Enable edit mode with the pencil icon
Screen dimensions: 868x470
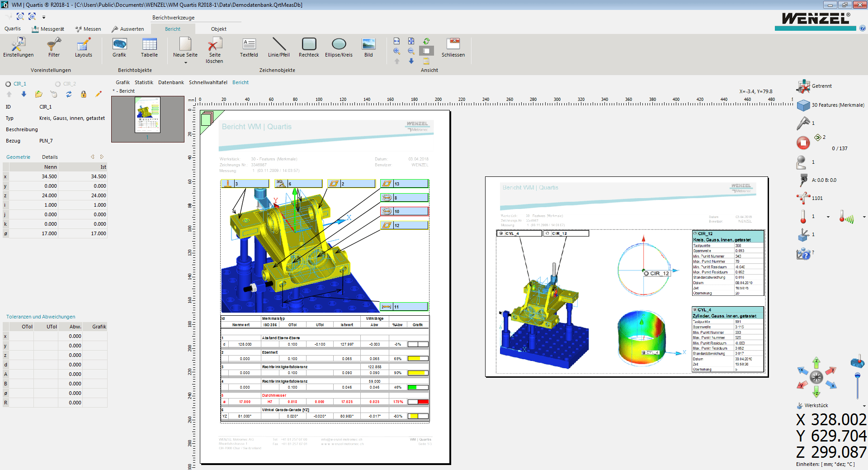99,94
